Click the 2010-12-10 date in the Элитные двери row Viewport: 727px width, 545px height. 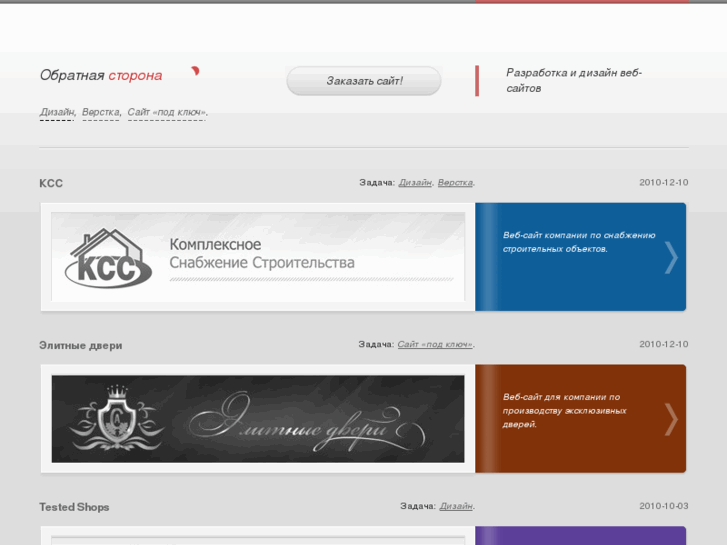tap(663, 345)
